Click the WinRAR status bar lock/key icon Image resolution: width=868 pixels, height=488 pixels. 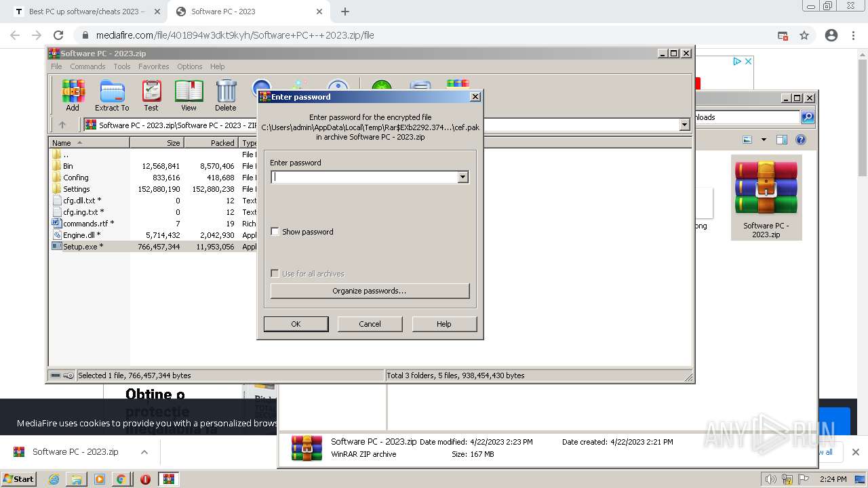pyautogui.click(x=68, y=375)
